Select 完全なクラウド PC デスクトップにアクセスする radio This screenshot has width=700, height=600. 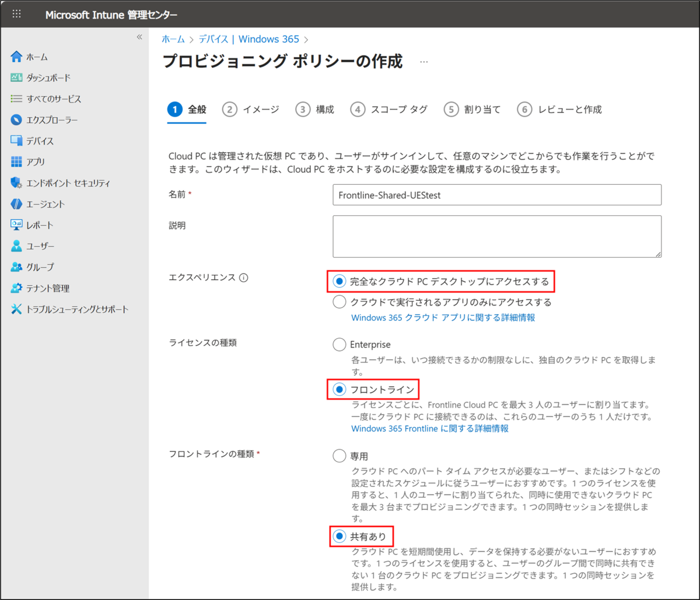339,282
